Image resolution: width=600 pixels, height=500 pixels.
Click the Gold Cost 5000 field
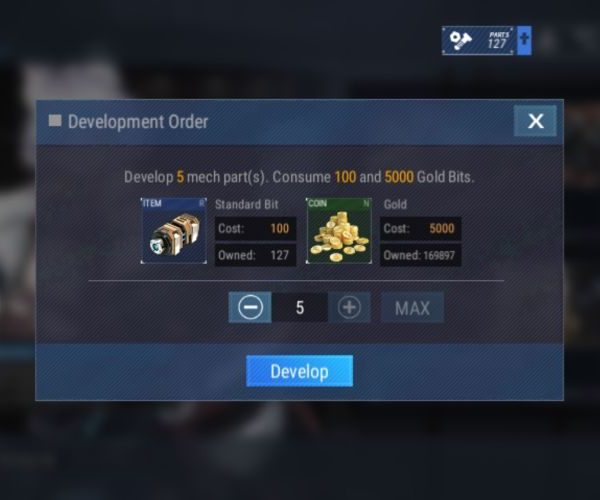[x=421, y=229]
